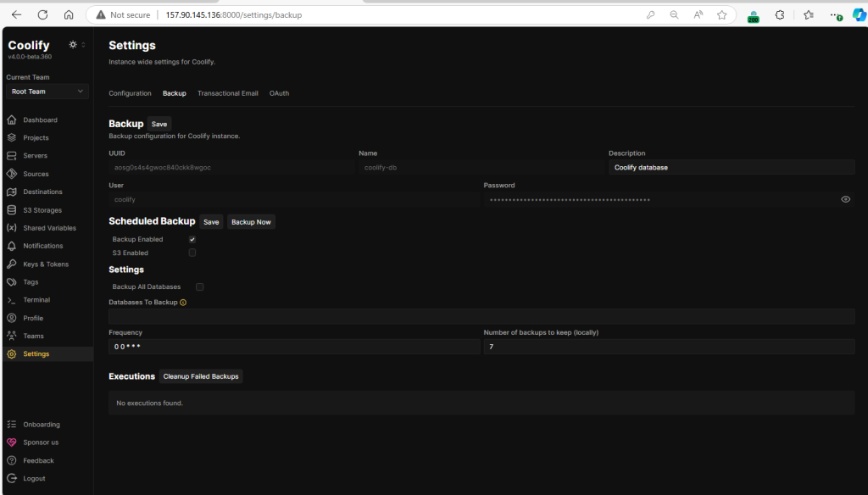The image size is (868, 495).
Task: Open browser settings and more menu
Action: [836, 15]
